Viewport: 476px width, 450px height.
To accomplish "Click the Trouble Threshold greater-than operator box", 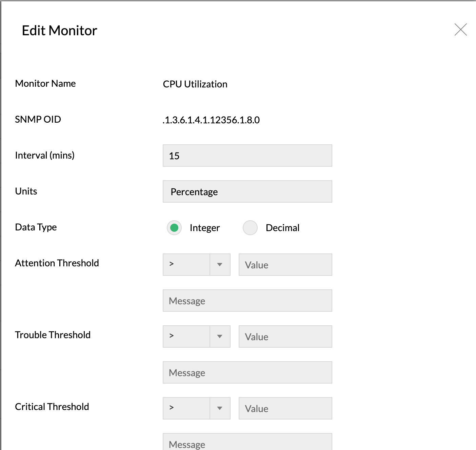I will (x=186, y=336).
